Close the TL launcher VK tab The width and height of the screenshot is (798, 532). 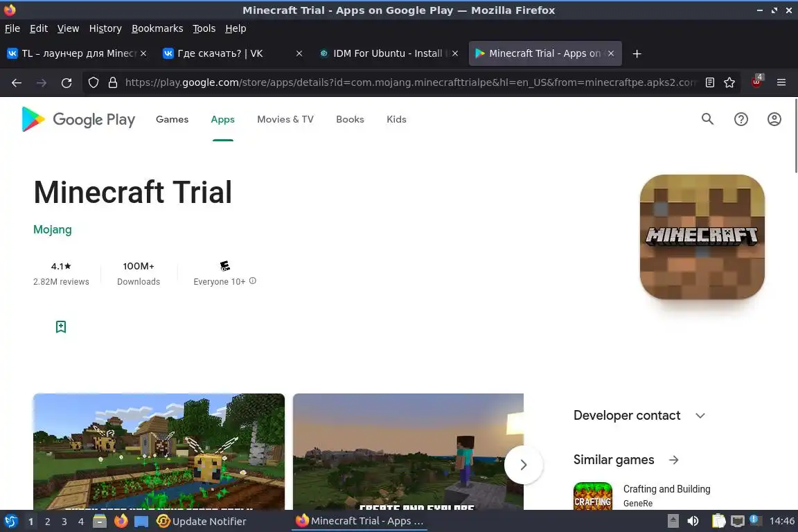pyautogui.click(x=143, y=53)
